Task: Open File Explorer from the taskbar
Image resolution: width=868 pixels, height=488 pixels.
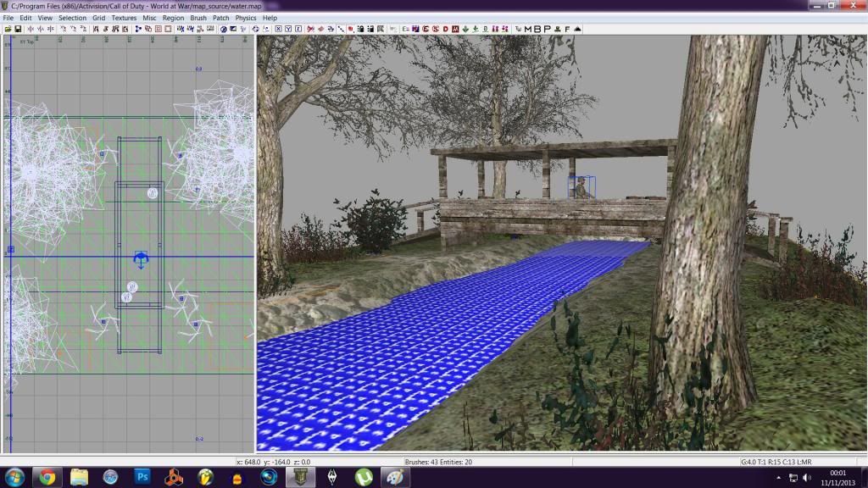Action: coord(79,477)
